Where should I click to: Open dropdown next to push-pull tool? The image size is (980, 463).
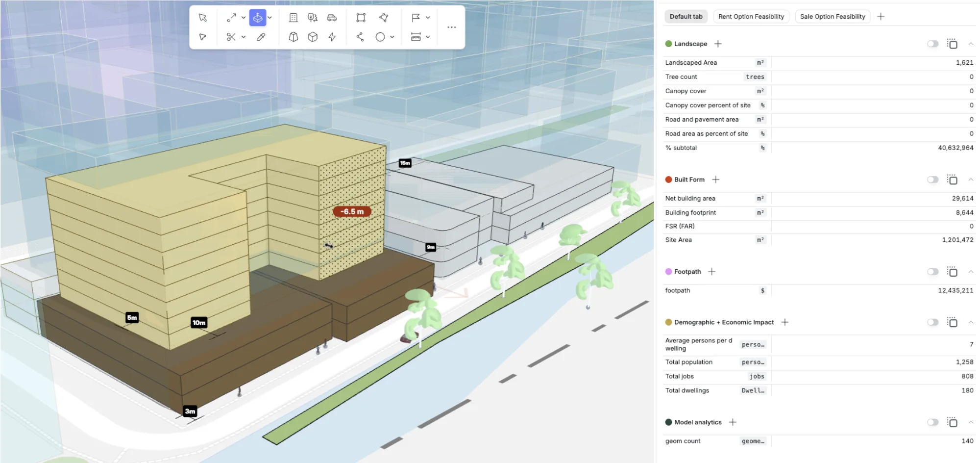coord(269,18)
